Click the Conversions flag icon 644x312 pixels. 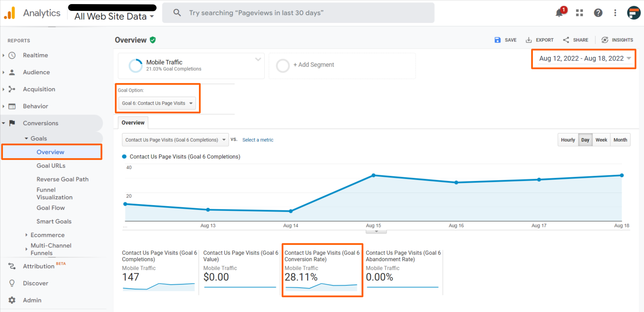tap(12, 123)
